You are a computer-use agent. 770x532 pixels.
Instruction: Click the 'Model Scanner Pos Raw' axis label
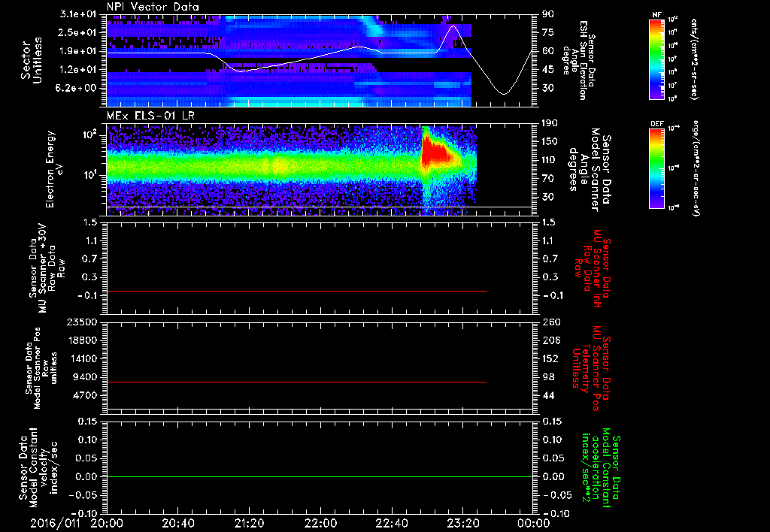[41, 368]
